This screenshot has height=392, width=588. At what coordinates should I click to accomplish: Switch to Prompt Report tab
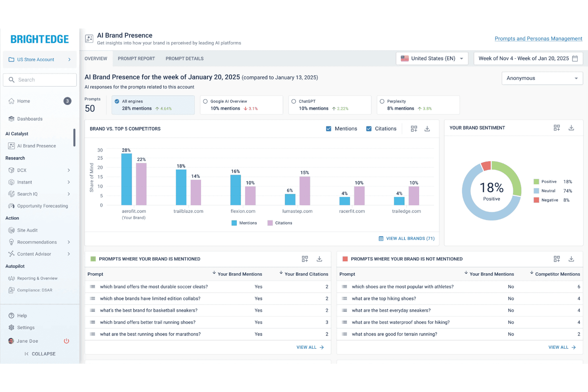(136, 58)
